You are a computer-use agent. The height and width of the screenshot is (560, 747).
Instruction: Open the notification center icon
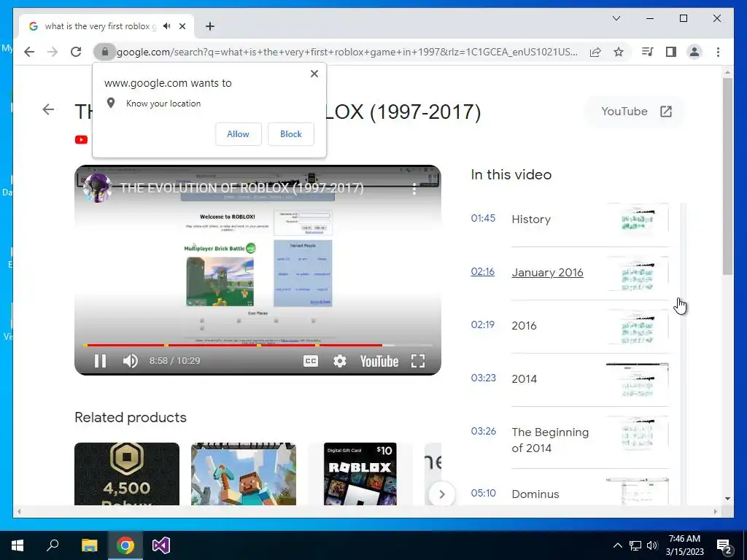(x=724, y=545)
